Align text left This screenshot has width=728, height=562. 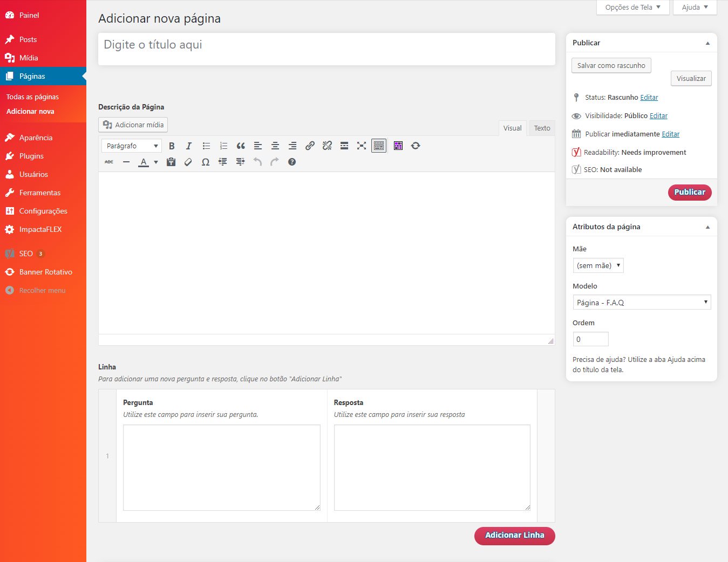(258, 146)
